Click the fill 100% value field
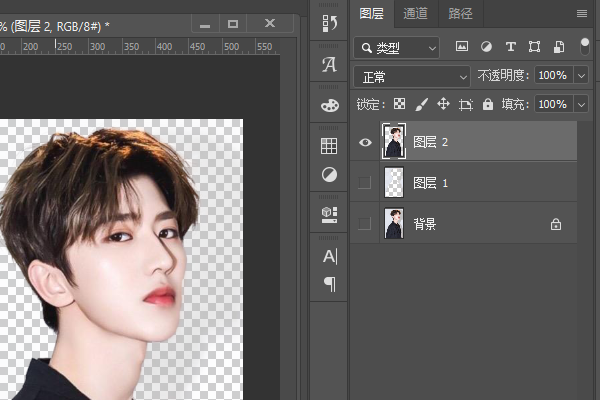The width and height of the screenshot is (600, 400). point(553,104)
